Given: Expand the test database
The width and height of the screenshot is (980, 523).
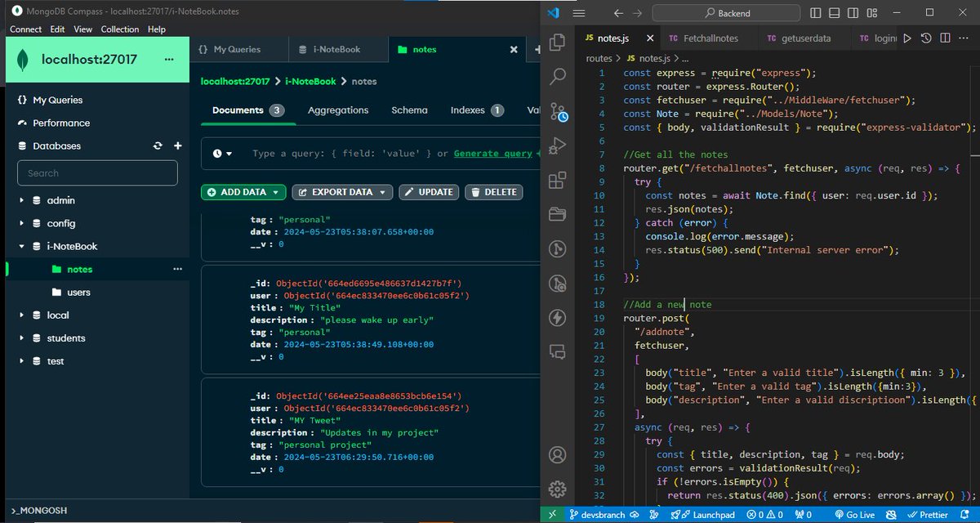Looking at the screenshot, I should click(x=22, y=360).
